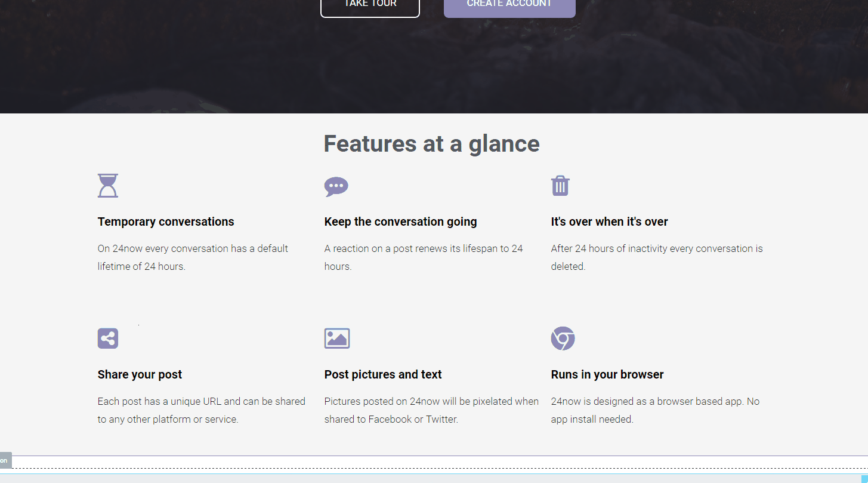This screenshot has width=868, height=483.
Task: Click the Temporary conversations title
Action: [166, 221]
